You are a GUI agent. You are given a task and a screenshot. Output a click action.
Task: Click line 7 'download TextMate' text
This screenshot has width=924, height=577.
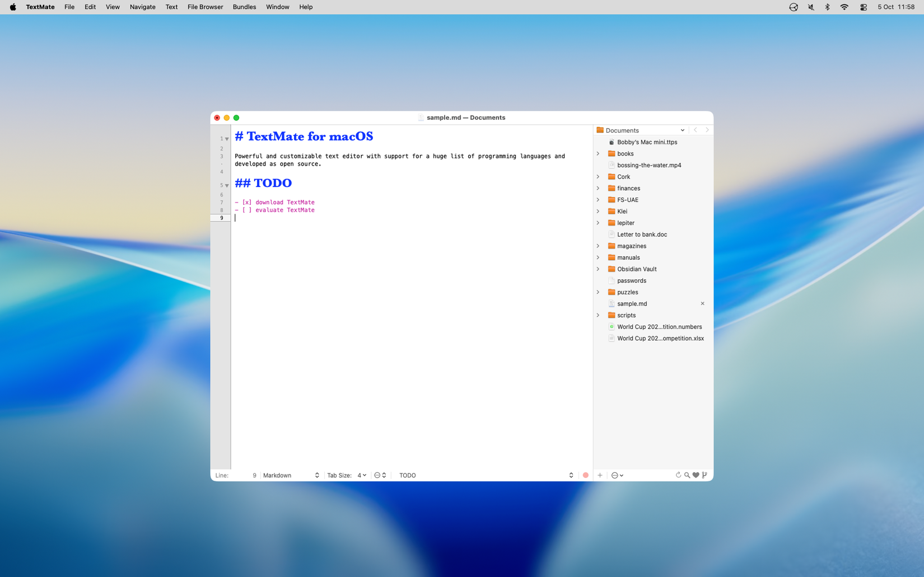pos(284,202)
